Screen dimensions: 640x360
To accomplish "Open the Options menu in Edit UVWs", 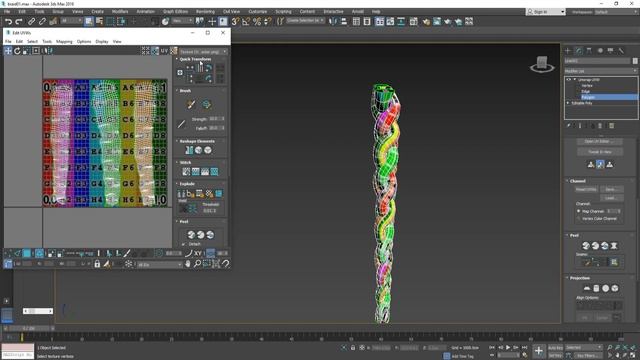I will 84,42.
